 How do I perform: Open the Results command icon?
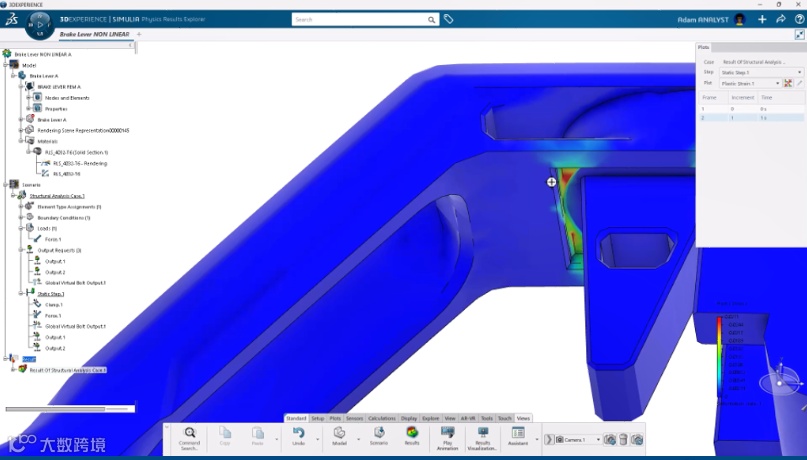coord(412,433)
